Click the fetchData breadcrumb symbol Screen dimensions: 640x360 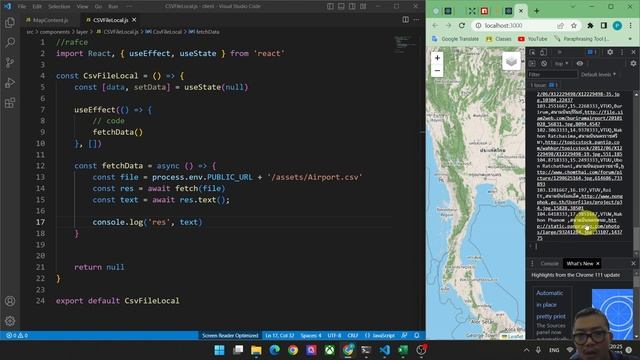click(207, 31)
